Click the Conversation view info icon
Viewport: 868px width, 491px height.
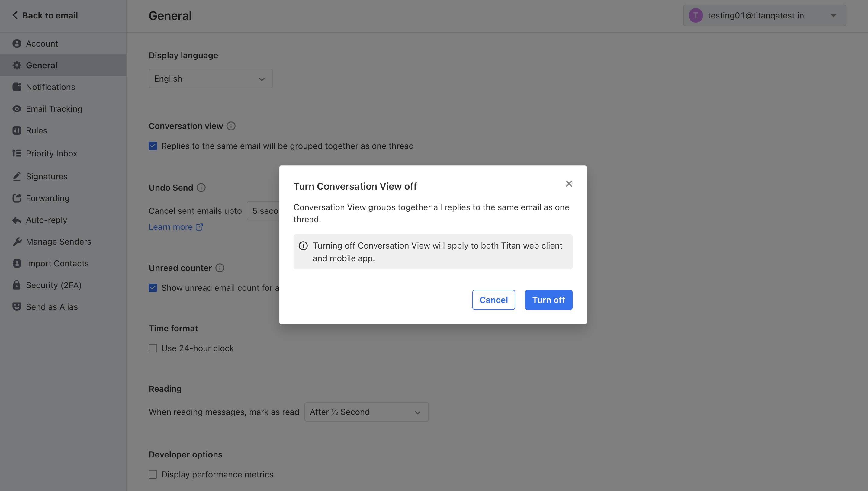(231, 126)
